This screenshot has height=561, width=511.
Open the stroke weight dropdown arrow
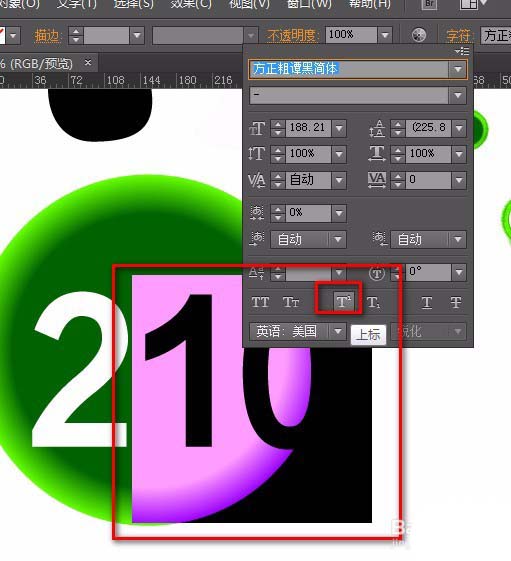137,35
